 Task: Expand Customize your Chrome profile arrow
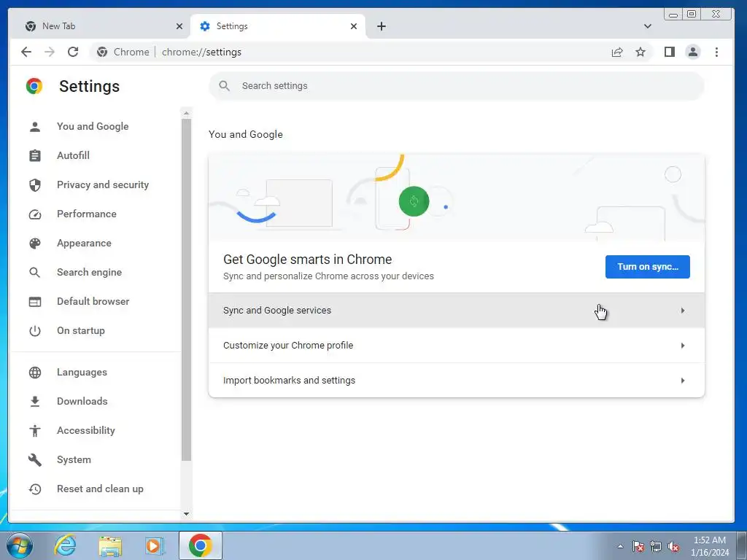click(x=683, y=345)
